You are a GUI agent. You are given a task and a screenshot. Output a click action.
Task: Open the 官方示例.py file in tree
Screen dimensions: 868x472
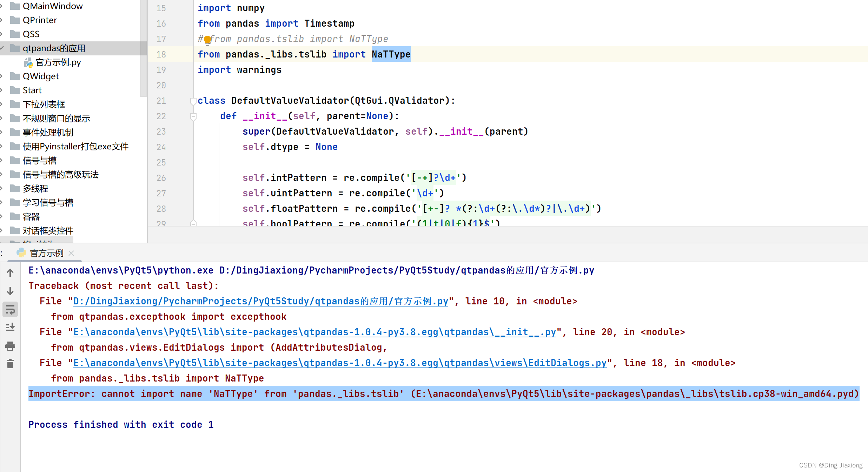click(x=53, y=62)
